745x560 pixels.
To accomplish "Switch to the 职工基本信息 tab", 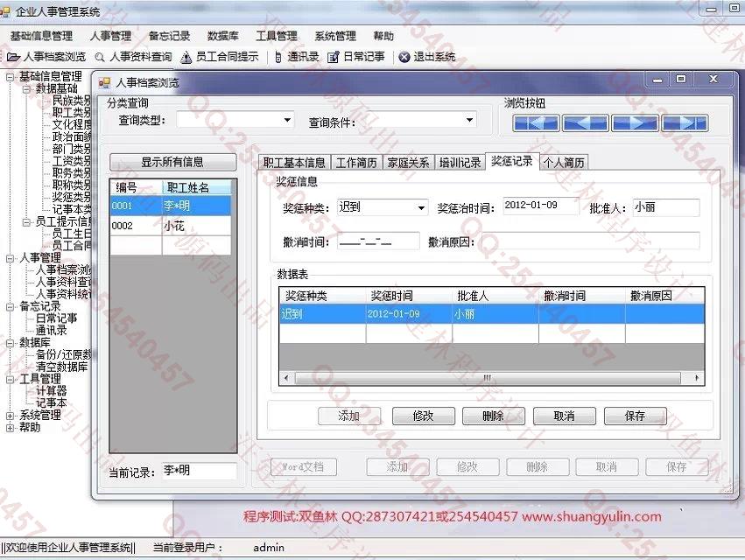I will (x=294, y=163).
